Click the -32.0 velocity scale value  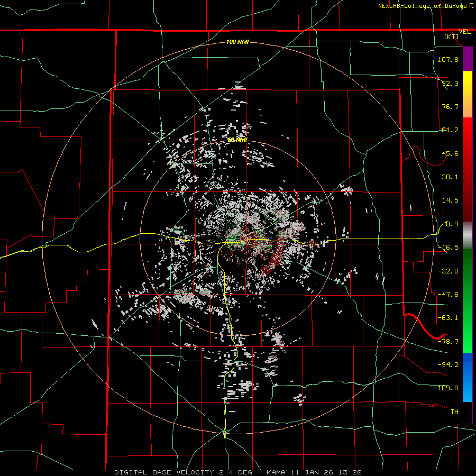[x=448, y=271]
